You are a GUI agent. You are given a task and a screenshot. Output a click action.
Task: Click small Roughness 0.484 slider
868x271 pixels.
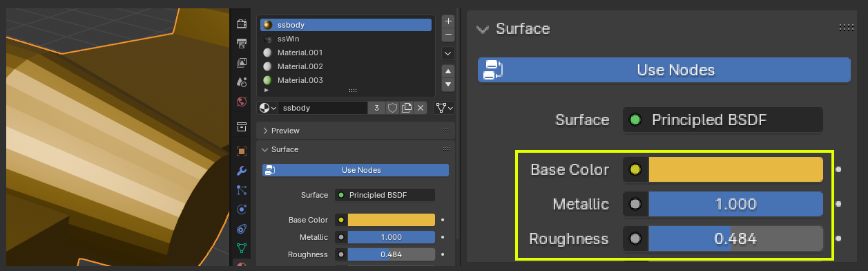[391, 254]
